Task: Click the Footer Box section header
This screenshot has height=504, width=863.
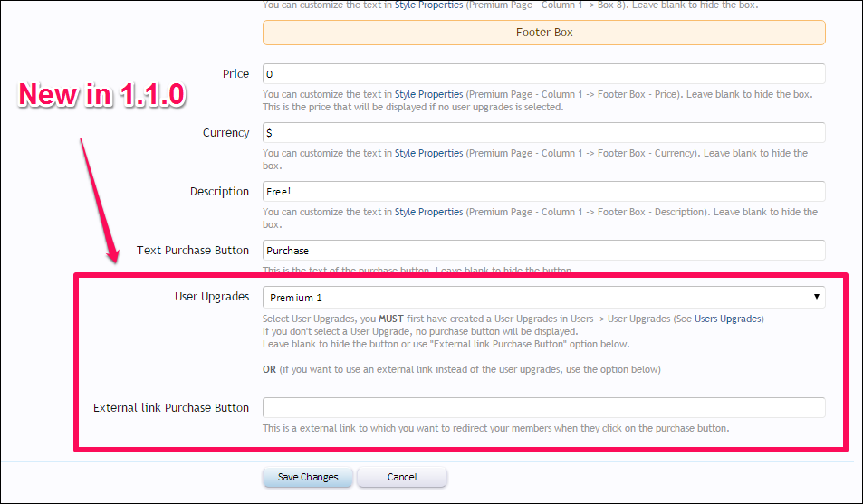Action: 543,33
